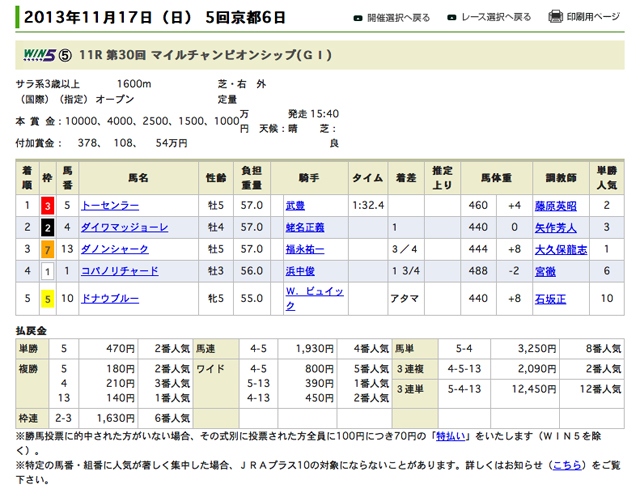
Task: Click the 騎手 column header
Action: point(309,178)
